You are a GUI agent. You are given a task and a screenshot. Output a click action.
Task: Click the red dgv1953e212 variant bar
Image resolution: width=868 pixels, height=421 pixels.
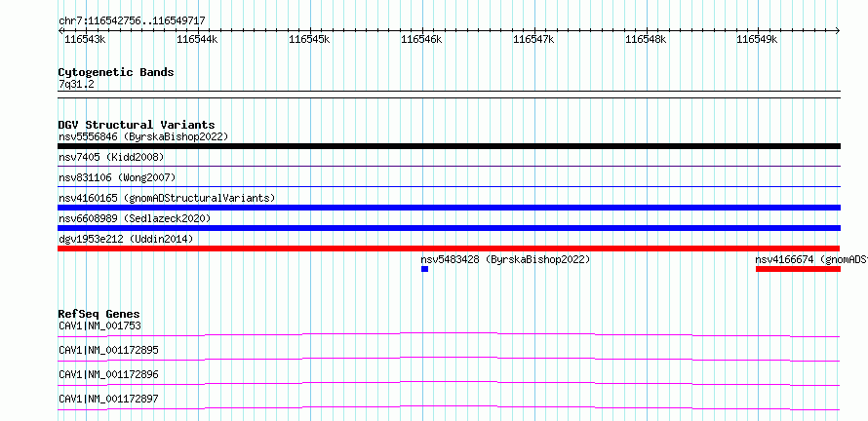click(449, 249)
